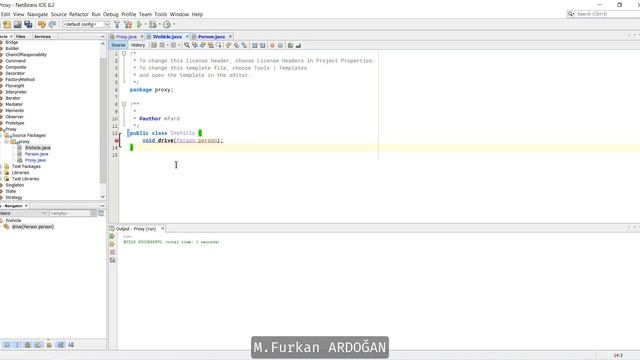Image resolution: width=640 pixels, height=360 pixels.
Task: Switch to the Person.java editor tab
Action: (x=211, y=37)
